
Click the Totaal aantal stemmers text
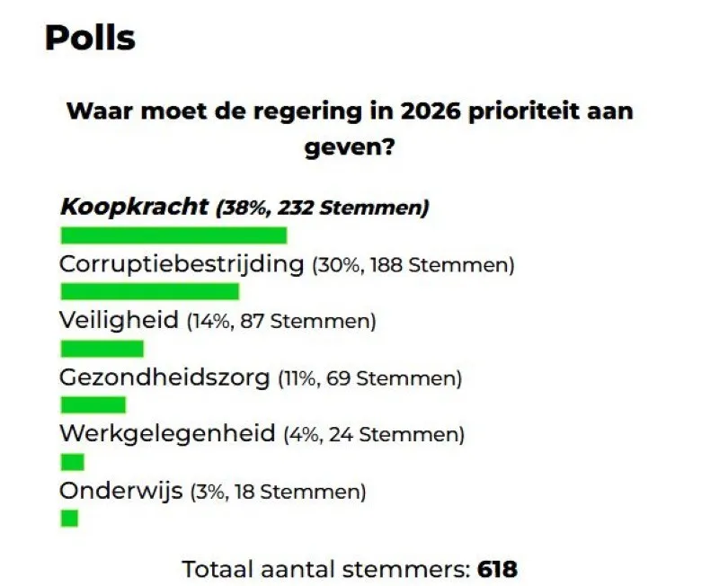pyautogui.click(x=325, y=569)
